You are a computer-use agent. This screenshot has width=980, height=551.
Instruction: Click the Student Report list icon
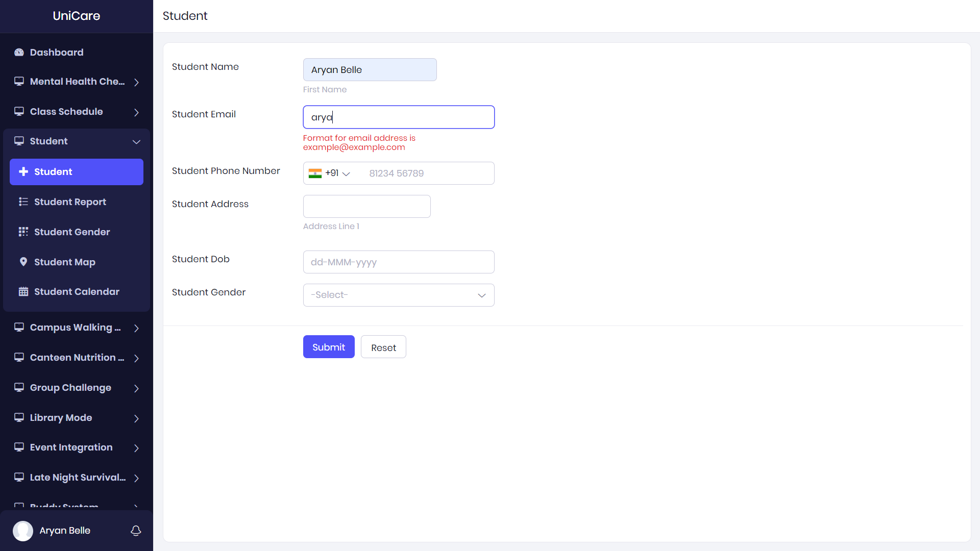pos(23,202)
